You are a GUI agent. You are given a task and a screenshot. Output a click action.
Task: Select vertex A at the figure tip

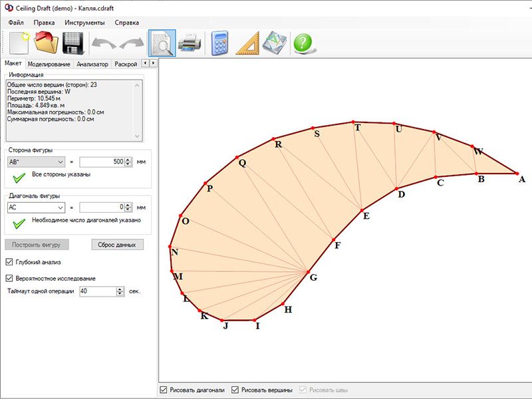click(x=517, y=174)
